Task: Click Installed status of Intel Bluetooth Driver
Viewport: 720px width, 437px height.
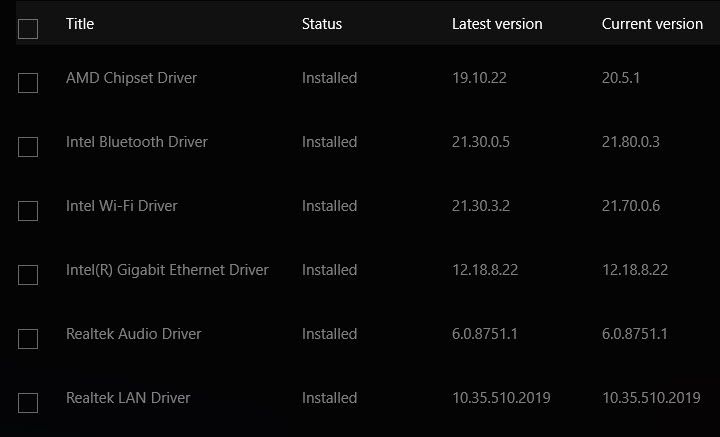Action: (x=329, y=142)
